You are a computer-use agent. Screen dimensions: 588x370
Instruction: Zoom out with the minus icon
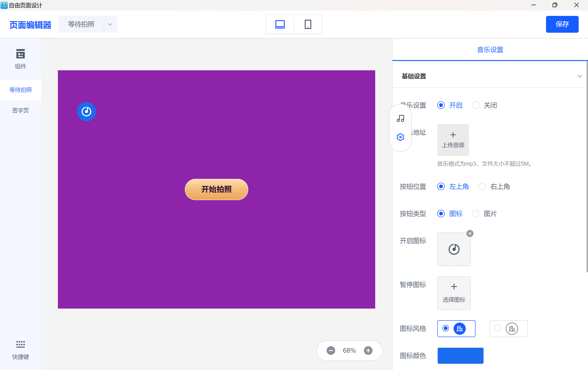pyautogui.click(x=331, y=350)
